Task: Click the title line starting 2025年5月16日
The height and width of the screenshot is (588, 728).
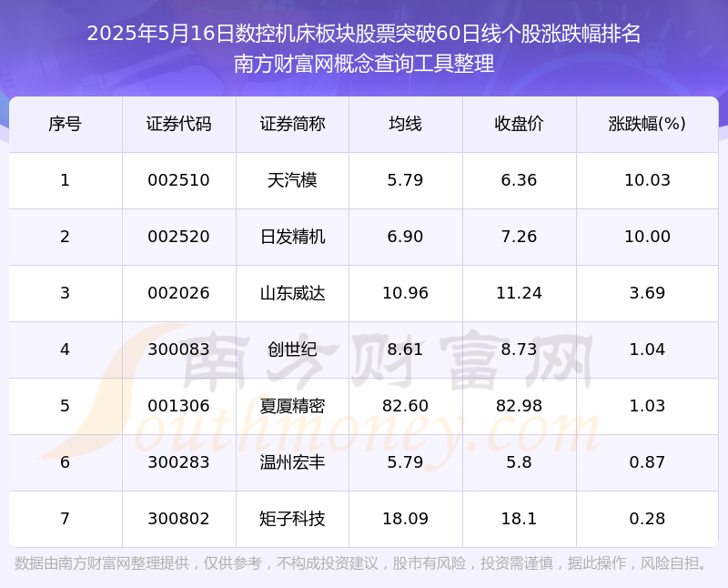Action: click(364, 34)
